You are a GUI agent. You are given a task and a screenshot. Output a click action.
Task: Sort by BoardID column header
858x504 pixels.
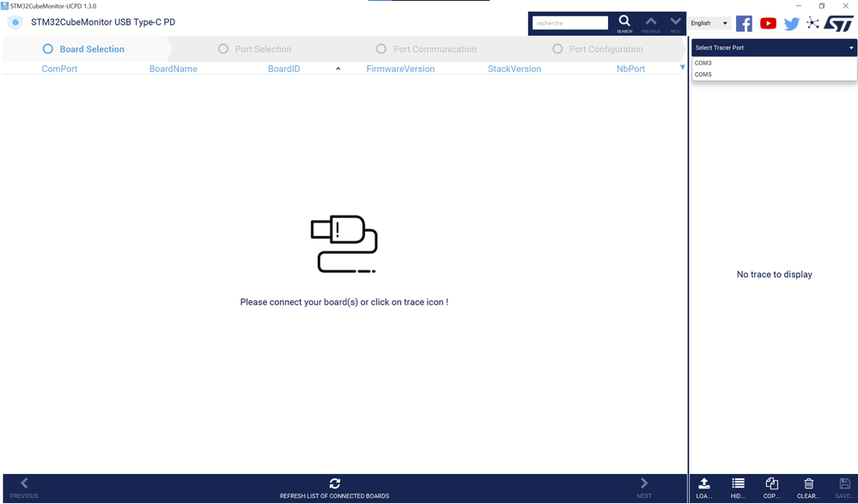[283, 69]
